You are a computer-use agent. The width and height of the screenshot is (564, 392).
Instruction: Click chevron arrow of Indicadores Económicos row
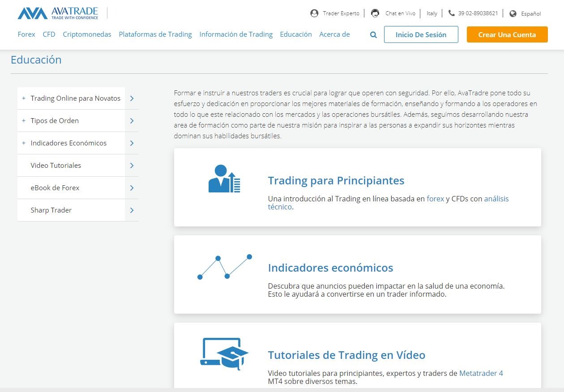(132, 143)
